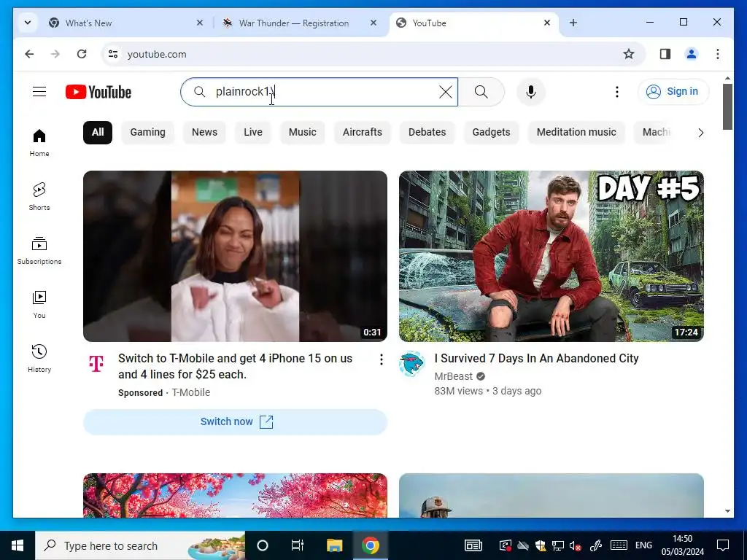Filter by the Music chip
This screenshot has width=747, height=560.
click(x=303, y=133)
